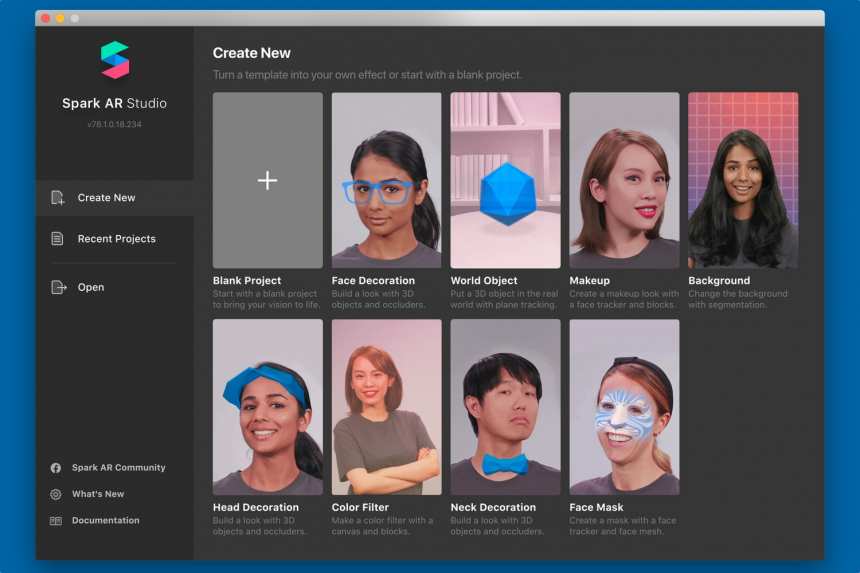Choose the Face Mask template
Screen dimensions: 860x573
(624, 406)
